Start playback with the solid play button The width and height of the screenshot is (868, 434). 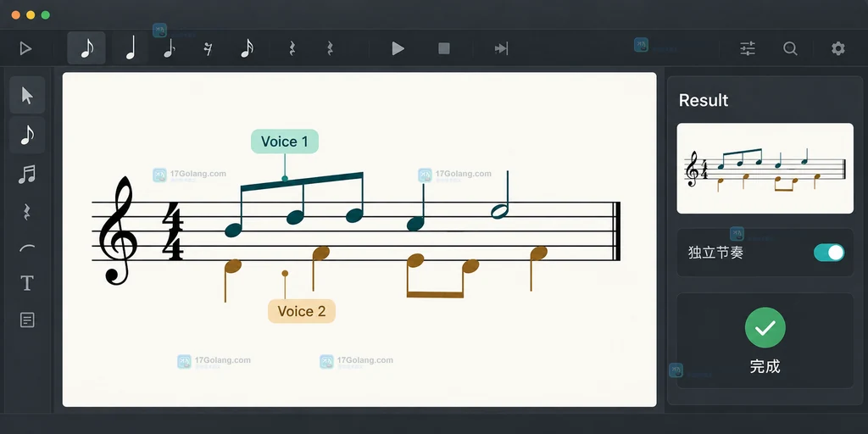[398, 48]
